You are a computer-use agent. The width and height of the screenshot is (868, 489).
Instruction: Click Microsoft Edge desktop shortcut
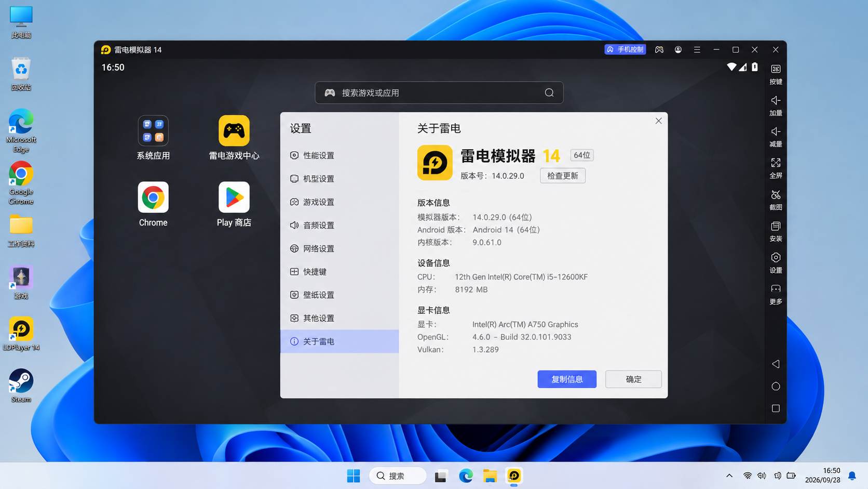21,131
